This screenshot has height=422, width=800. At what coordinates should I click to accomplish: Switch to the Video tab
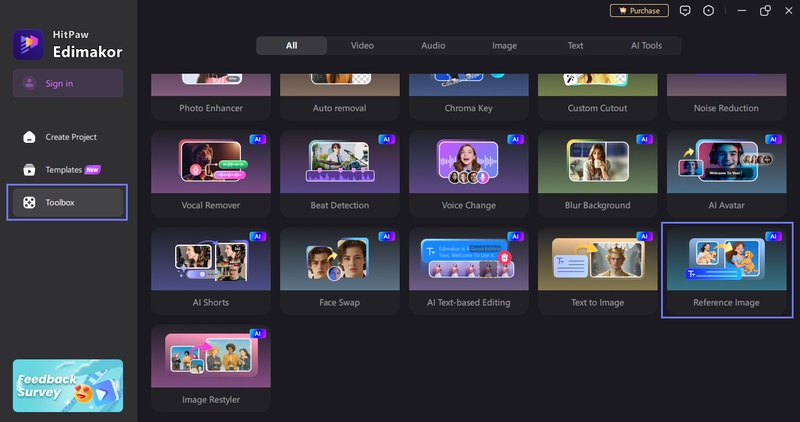click(362, 46)
